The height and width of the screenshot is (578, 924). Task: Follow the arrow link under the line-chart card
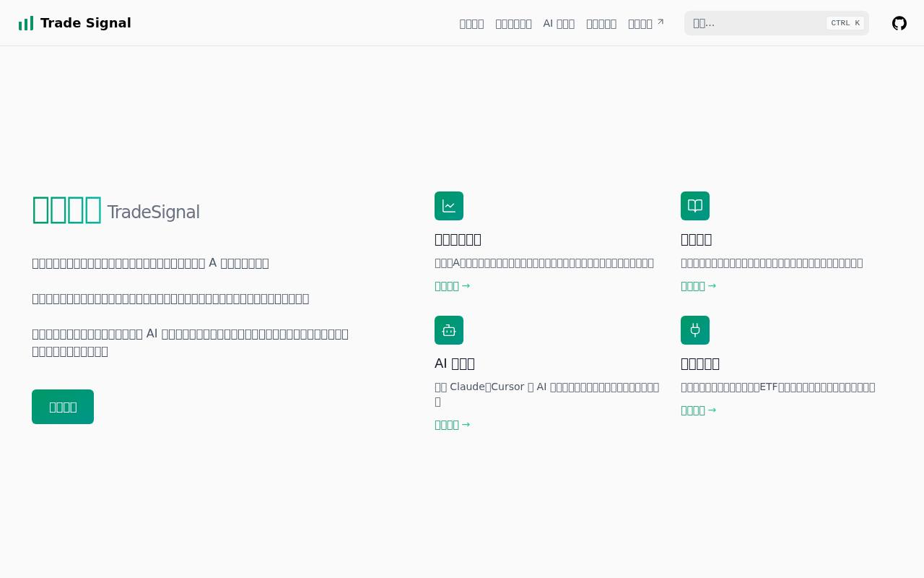click(x=453, y=286)
